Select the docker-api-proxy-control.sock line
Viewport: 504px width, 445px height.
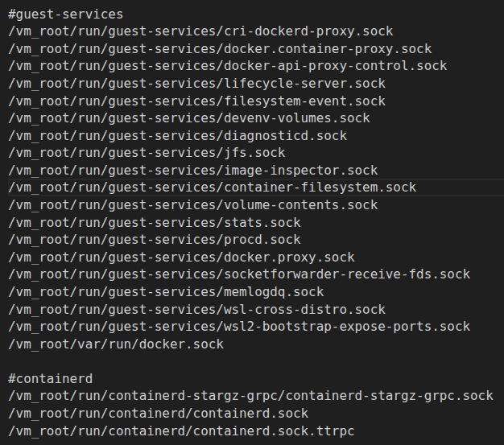tap(227, 66)
